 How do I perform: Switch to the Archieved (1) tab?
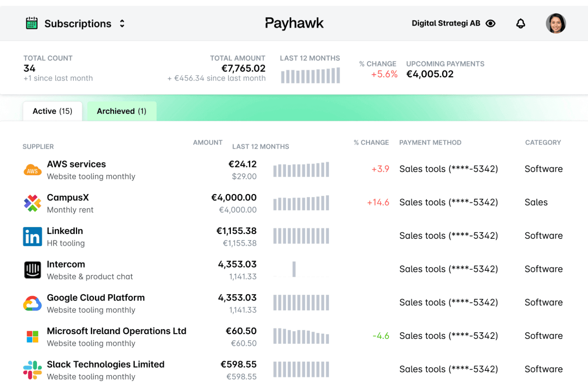(122, 111)
